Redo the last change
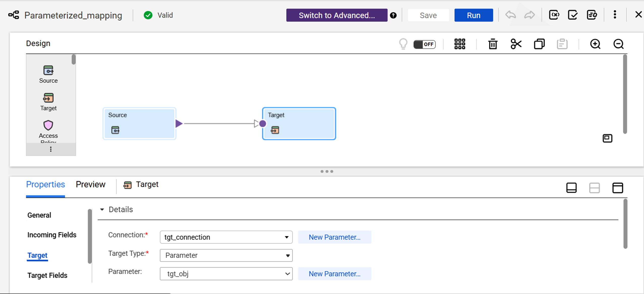 click(x=529, y=15)
